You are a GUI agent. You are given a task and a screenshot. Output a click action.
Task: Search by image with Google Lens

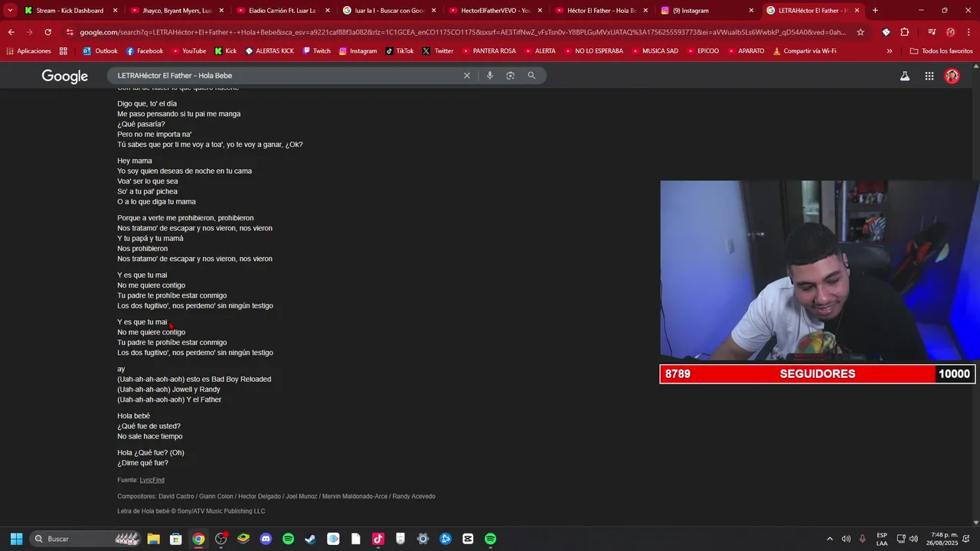point(511,76)
